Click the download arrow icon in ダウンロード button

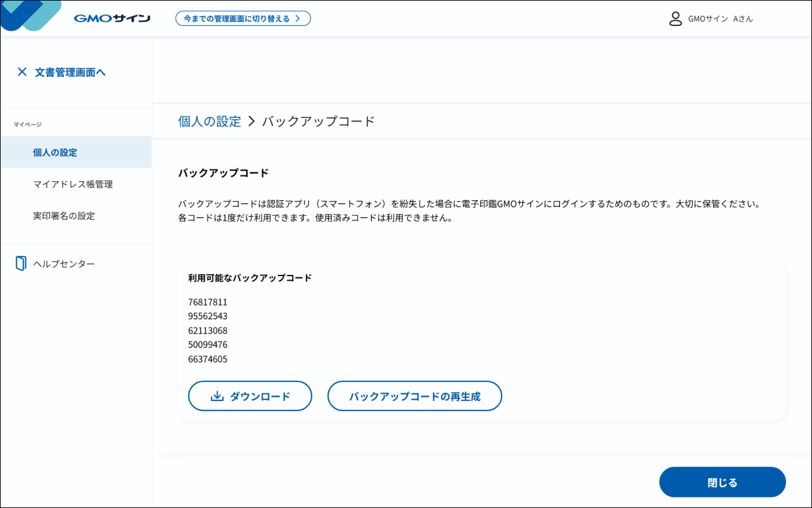click(216, 395)
